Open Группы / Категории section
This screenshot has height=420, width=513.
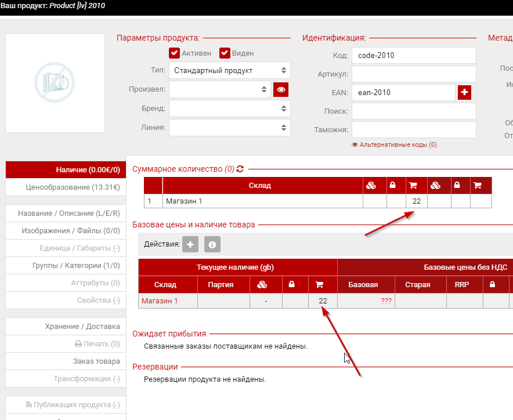[66, 266]
